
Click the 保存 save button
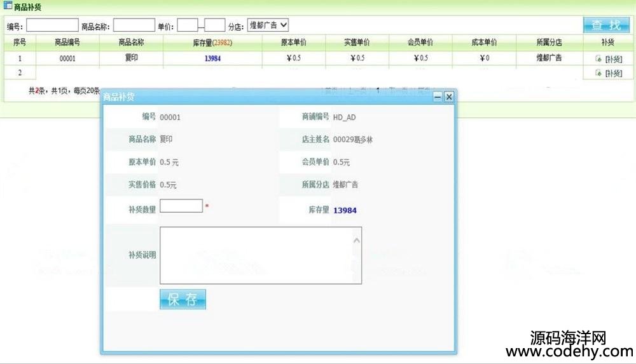click(183, 299)
